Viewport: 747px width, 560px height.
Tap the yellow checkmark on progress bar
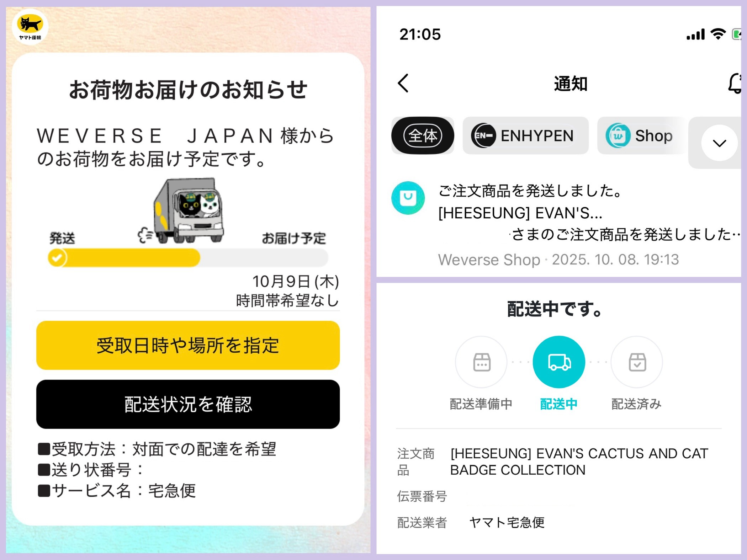pos(57,258)
